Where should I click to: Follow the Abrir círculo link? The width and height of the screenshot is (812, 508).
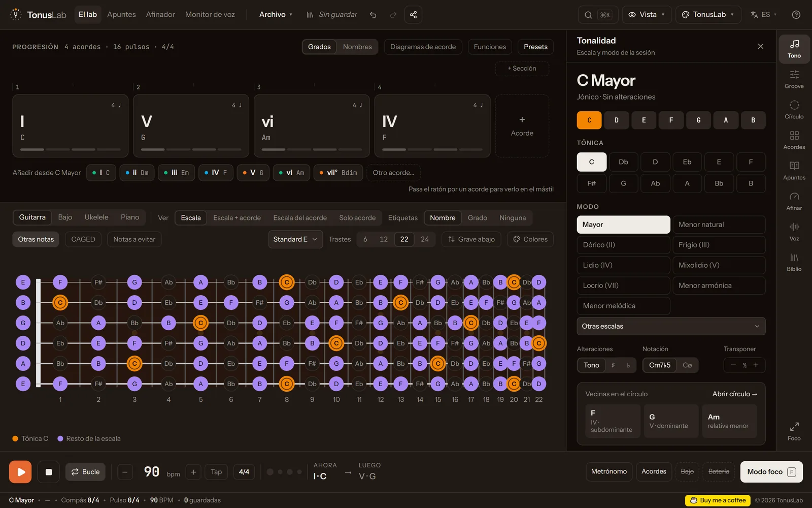pos(734,394)
